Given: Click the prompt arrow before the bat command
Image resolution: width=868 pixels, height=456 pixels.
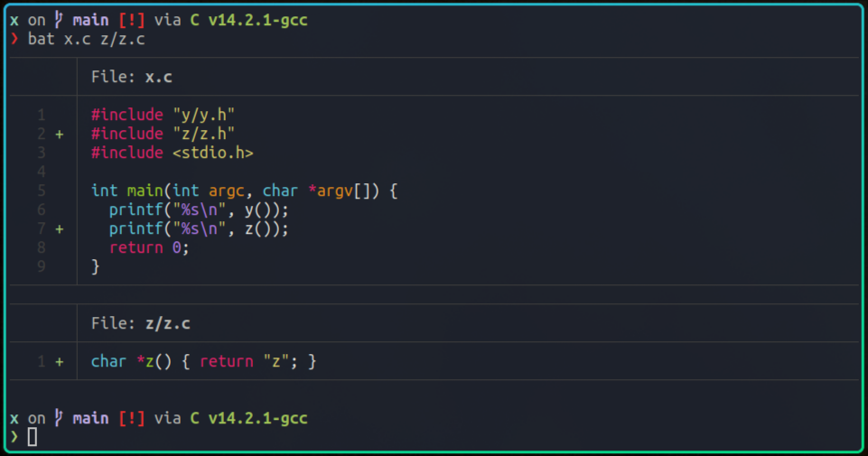Looking at the screenshot, I should pyautogui.click(x=14, y=39).
